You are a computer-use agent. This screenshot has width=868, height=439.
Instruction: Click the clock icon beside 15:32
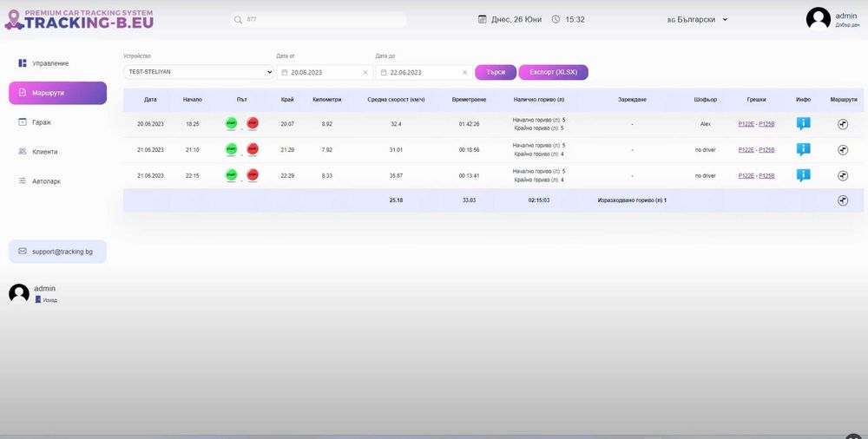(556, 19)
